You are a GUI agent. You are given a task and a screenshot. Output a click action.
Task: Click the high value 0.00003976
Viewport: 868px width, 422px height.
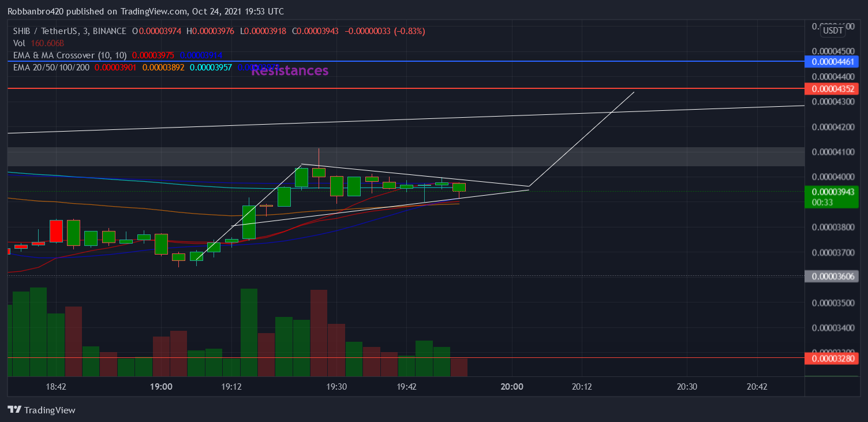click(213, 31)
